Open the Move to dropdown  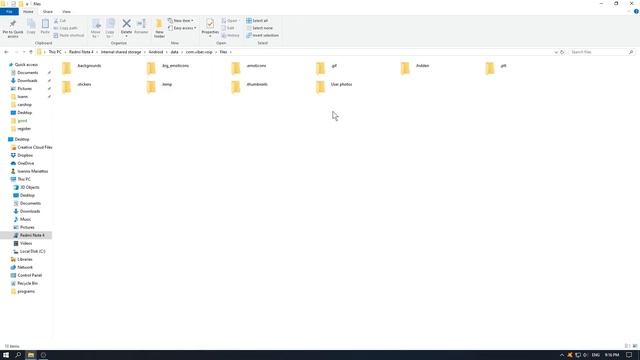click(96, 28)
